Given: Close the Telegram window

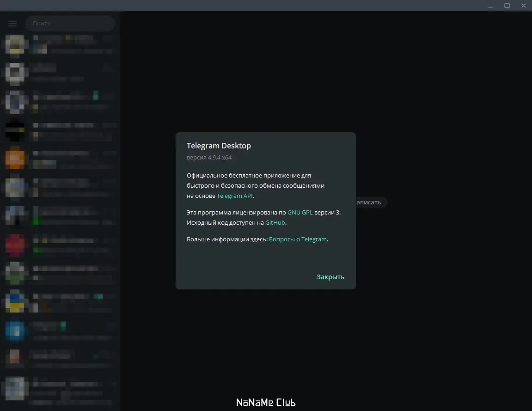Looking at the screenshot, I should (524, 6).
